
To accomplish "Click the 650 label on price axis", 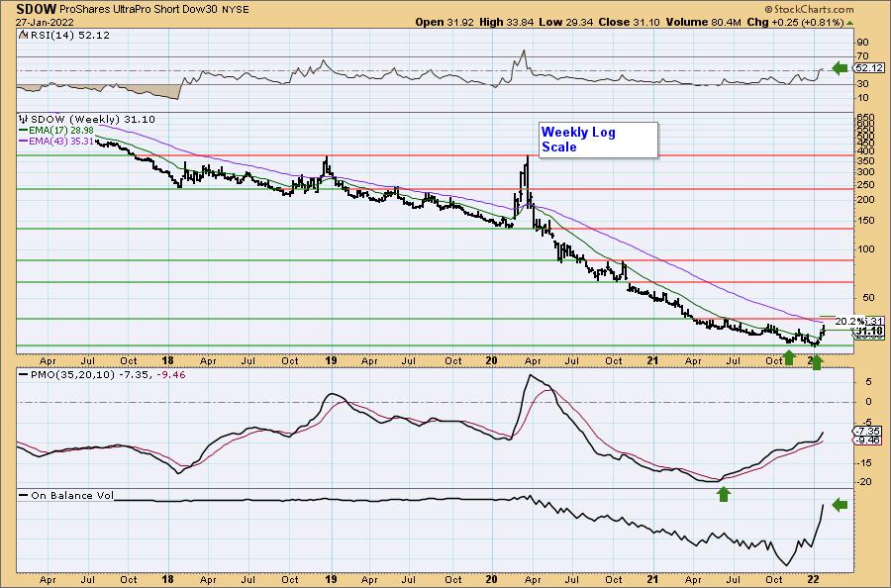I will [x=864, y=116].
